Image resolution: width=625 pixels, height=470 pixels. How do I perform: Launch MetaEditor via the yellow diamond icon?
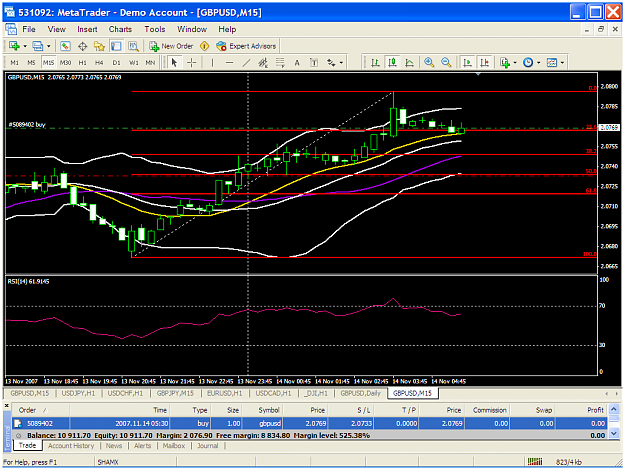coord(204,46)
